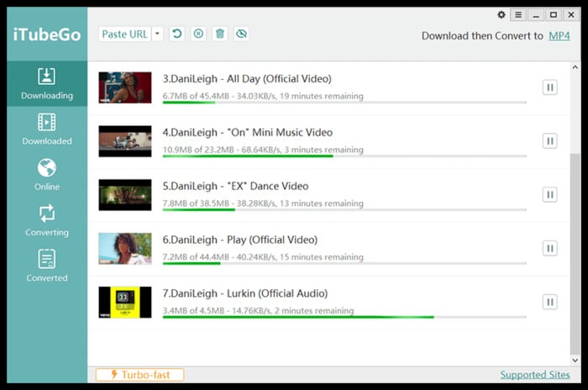
Task: Open the Downloading tab in sidebar
Action: pyautogui.click(x=47, y=84)
